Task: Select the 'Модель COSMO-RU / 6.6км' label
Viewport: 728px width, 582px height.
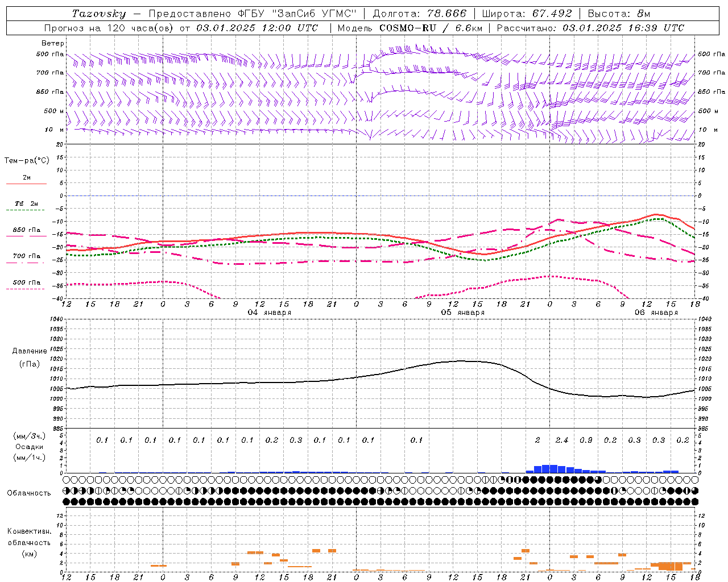Action: point(409,28)
